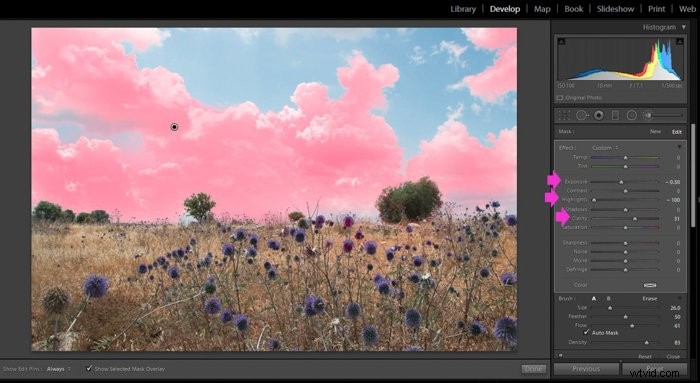Switch to brush B
The height and width of the screenshot is (383, 700).
pos(608,298)
